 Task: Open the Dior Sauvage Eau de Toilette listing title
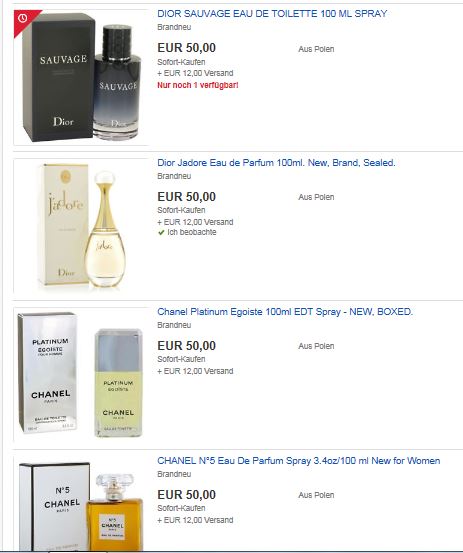tap(272, 14)
